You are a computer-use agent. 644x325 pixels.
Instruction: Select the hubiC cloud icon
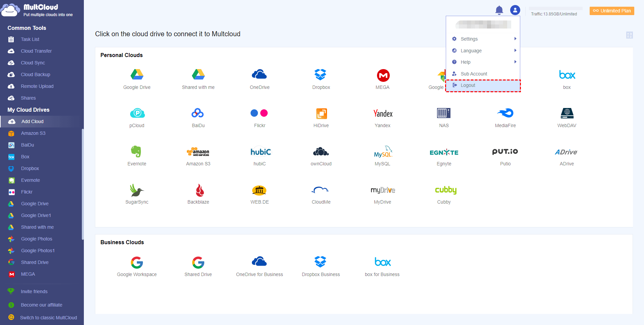tap(261, 152)
